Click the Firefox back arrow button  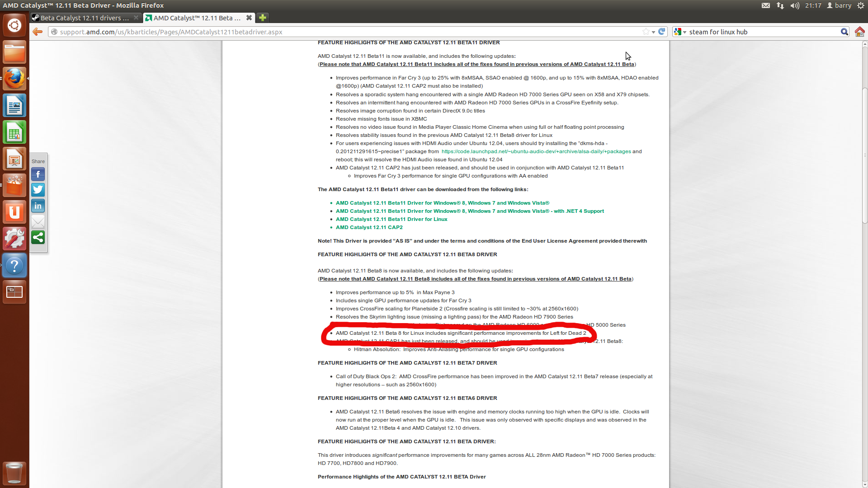[x=38, y=32]
